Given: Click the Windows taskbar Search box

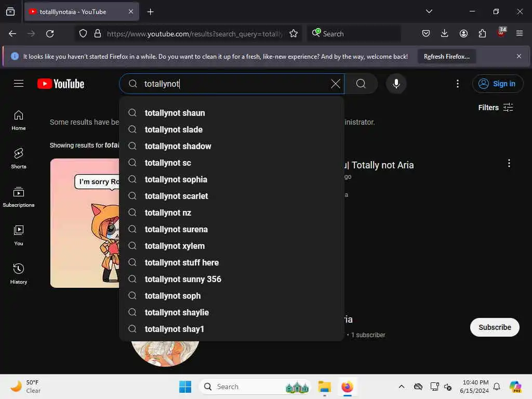Looking at the screenshot, I should tap(255, 387).
